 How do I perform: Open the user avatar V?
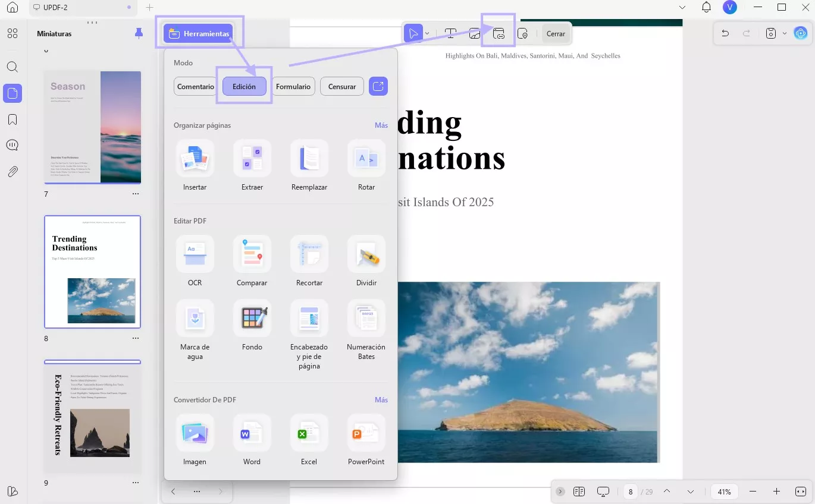tap(730, 7)
